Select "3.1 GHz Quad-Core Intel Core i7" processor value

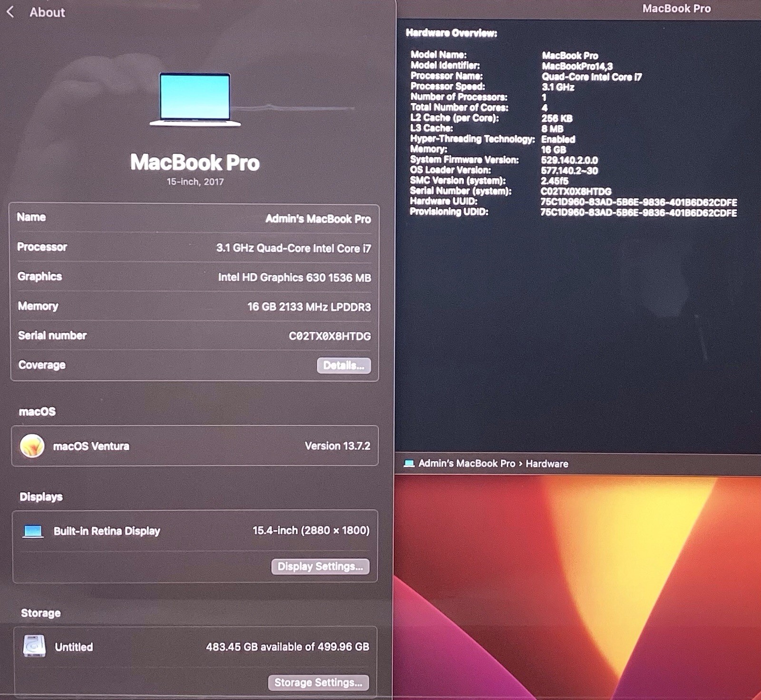pyautogui.click(x=293, y=248)
